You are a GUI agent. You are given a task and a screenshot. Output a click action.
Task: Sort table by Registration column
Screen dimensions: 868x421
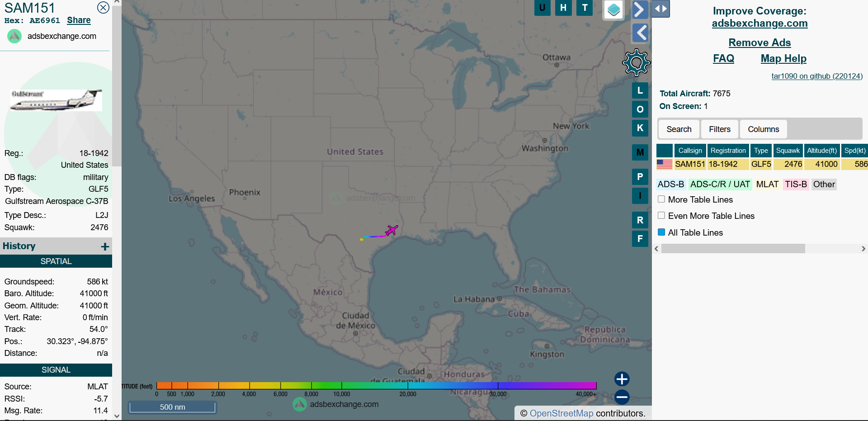tap(728, 151)
